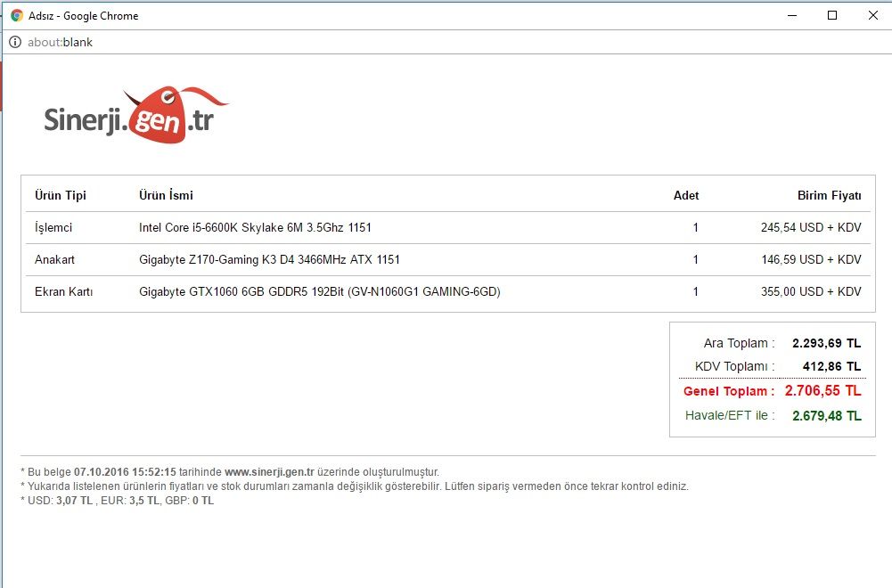892x588 pixels.
Task: Click the EUR: 3,5 TL exchange rate
Action: 130,501
